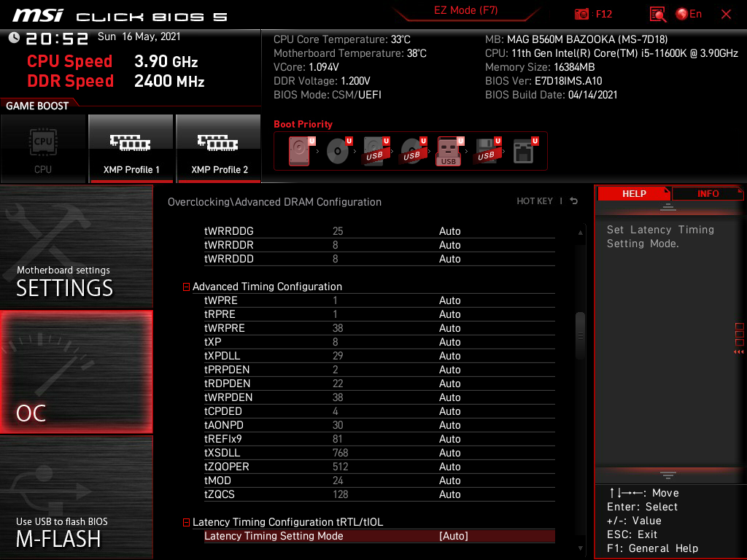Open the Latency Timing Setting Mode [Auto] option
This screenshot has height=560, width=747.
[379, 536]
